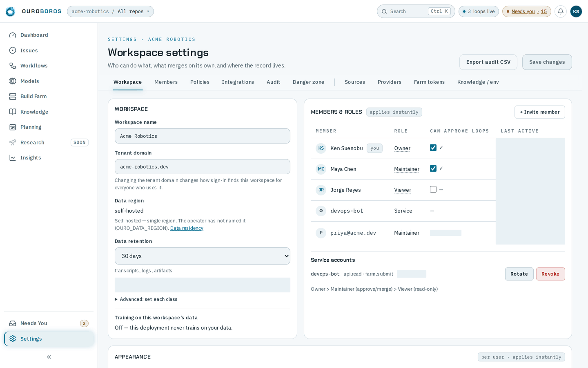The width and height of the screenshot is (588, 368).
Task: Revoke the devops-bot service account
Action: (550, 274)
